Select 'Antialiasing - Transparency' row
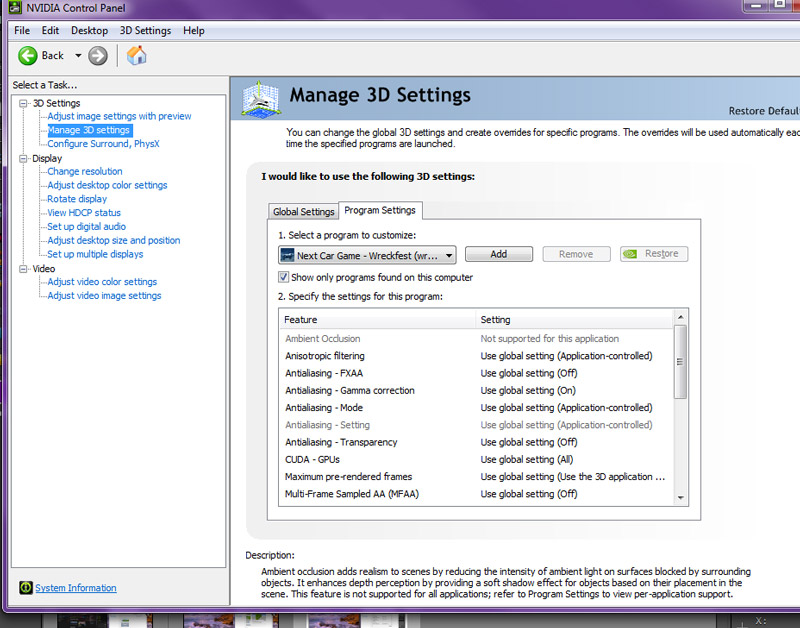This screenshot has height=628, width=800. click(x=476, y=442)
